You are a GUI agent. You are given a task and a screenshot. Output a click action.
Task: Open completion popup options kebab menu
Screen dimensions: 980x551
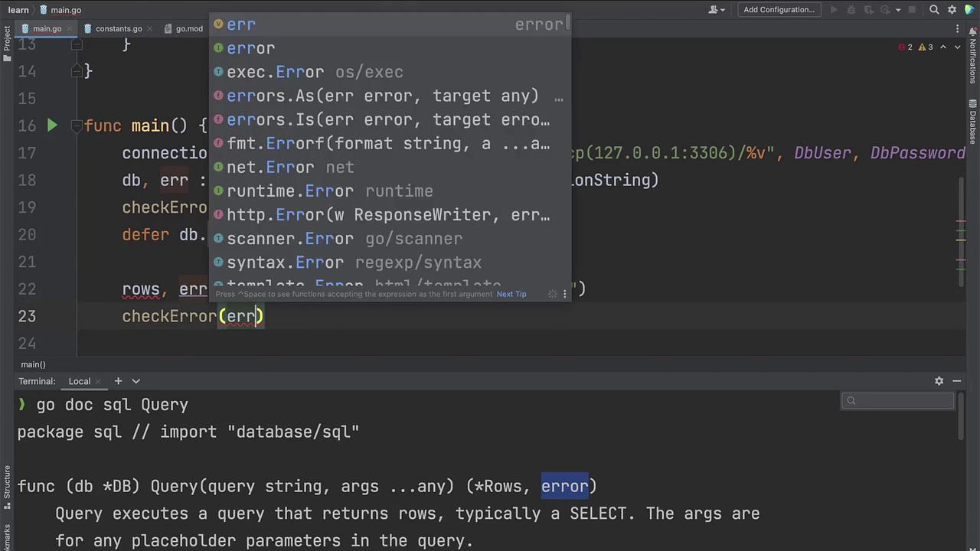tap(565, 294)
